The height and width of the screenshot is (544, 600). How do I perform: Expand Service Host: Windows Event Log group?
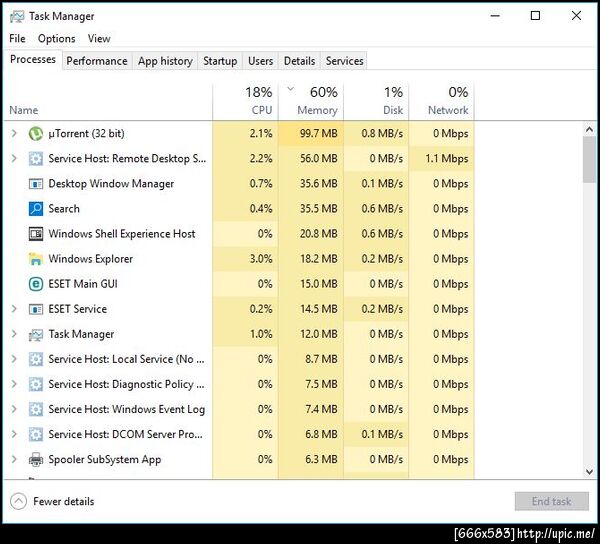(x=14, y=409)
